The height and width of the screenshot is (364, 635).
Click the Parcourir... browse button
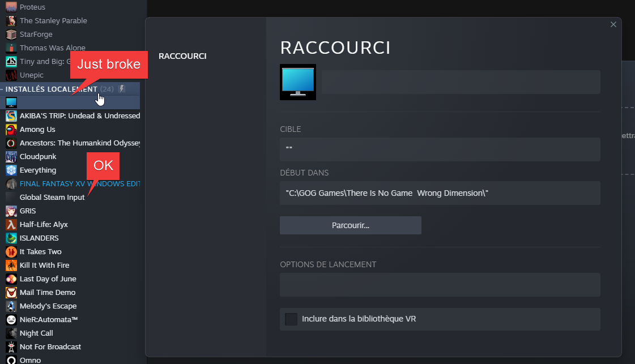coord(350,225)
